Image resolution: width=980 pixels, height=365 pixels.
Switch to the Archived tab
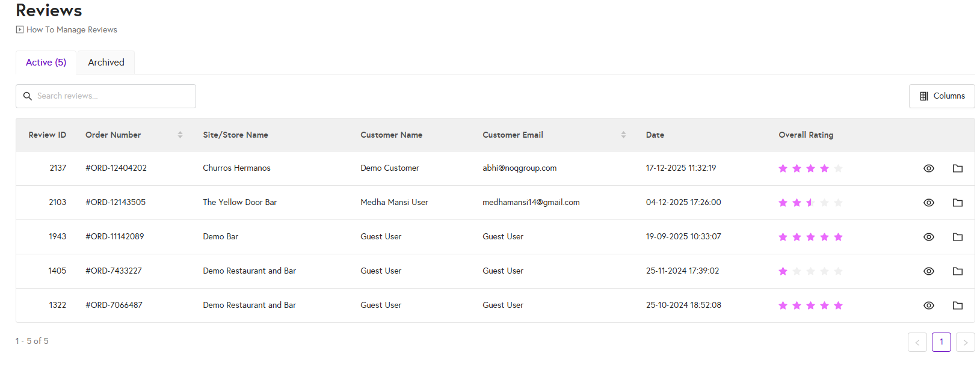[x=106, y=63]
